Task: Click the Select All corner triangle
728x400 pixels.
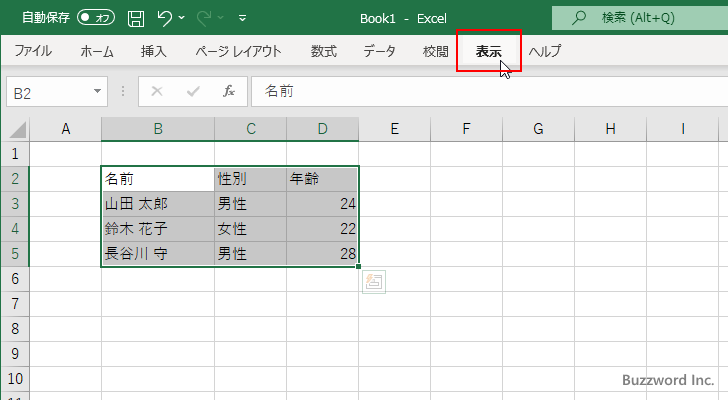Action: click(16, 129)
